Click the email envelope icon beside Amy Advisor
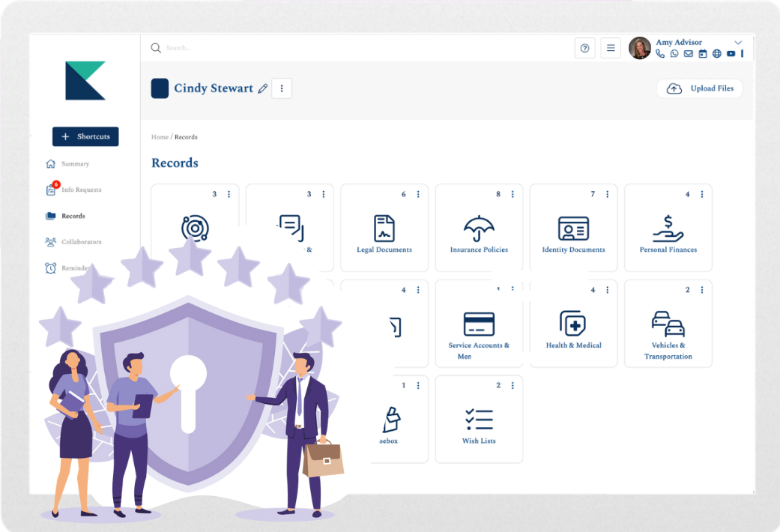Image resolution: width=780 pixels, height=532 pixels. pos(689,54)
